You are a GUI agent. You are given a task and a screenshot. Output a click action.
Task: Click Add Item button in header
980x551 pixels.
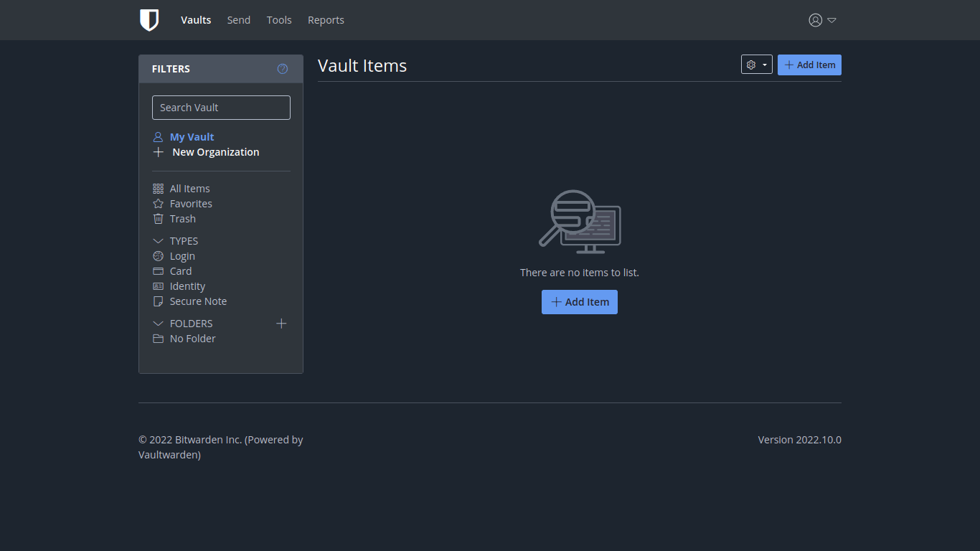coord(809,65)
